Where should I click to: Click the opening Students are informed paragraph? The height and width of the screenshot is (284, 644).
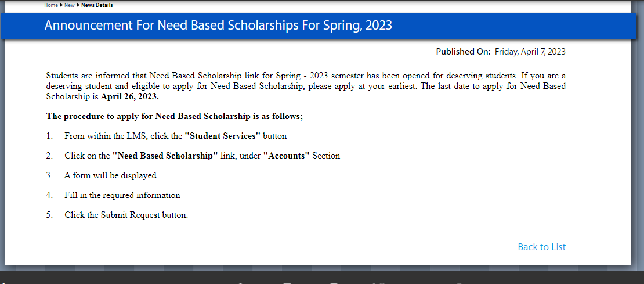click(306, 87)
